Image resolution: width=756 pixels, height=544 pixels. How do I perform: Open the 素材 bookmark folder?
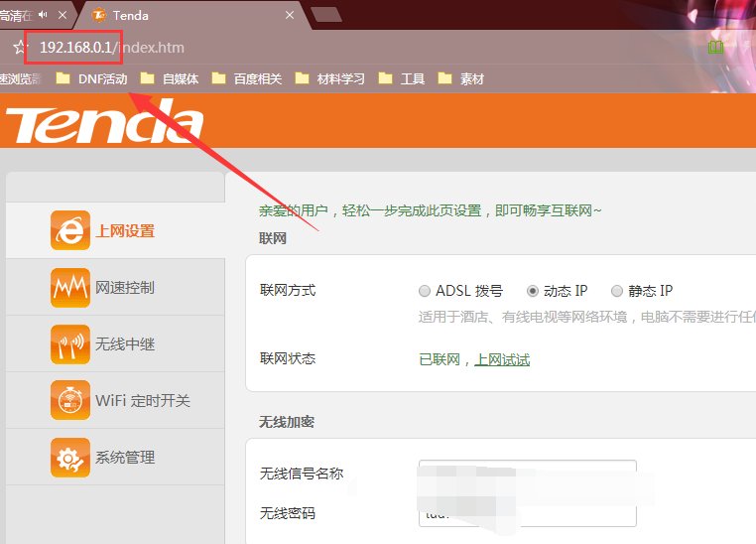(x=461, y=78)
